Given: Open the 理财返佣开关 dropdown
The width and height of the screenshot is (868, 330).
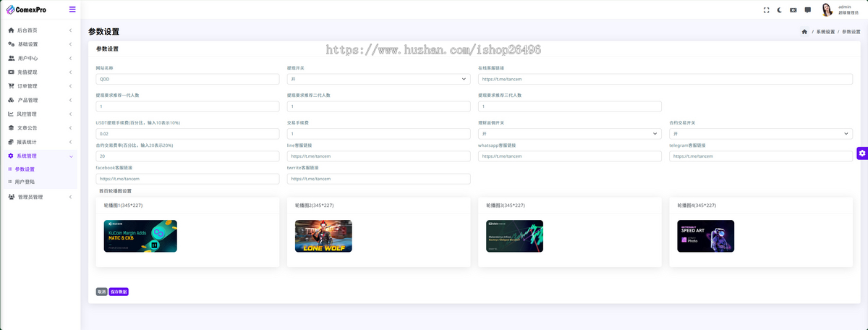Looking at the screenshot, I should pos(569,134).
